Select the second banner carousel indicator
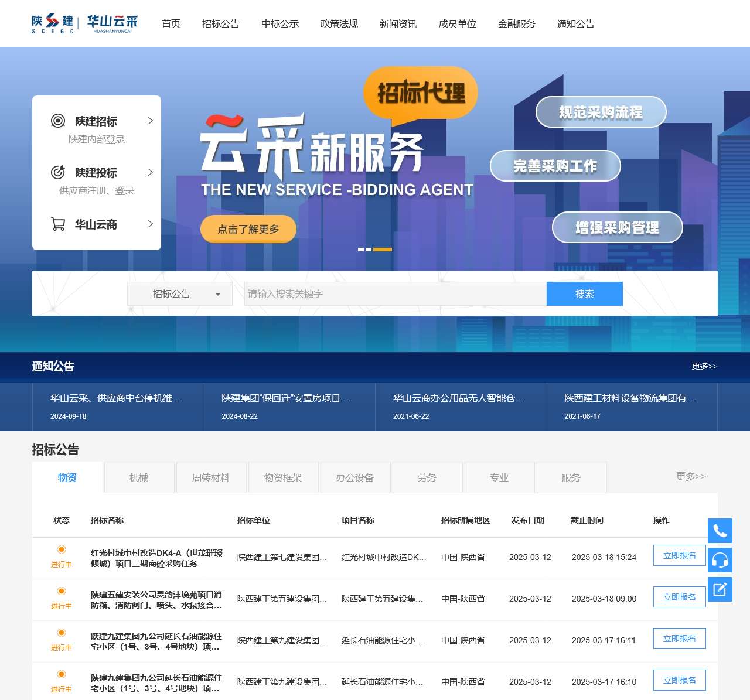 click(x=369, y=250)
